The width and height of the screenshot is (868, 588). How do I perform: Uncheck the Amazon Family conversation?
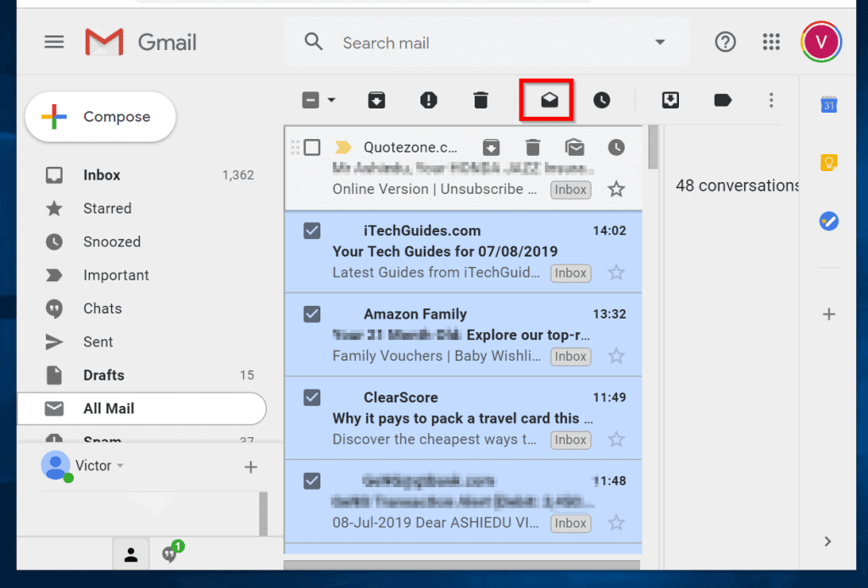pyautogui.click(x=312, y=313)
